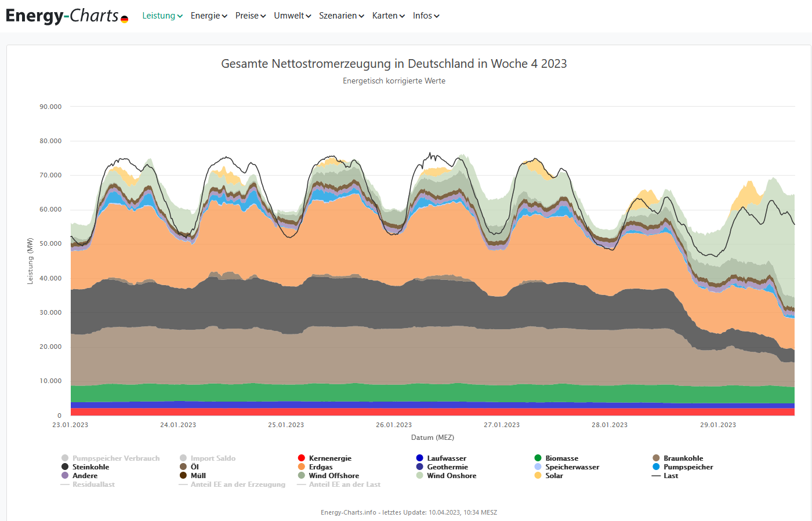The width and height of the screenshot is (812, 521).
Task: Click the chart title Gesamte Nettostromerzeugung
Action: click(x=394, y=64)
